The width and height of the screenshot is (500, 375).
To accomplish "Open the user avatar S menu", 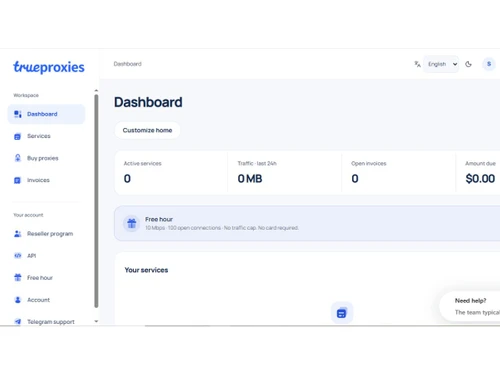I will (x=489, y=64).
